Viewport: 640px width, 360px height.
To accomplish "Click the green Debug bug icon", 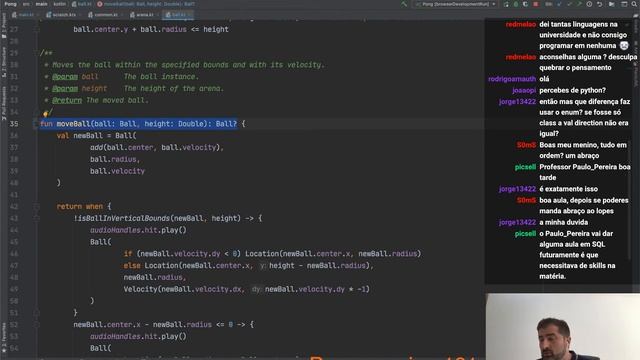I will pyautogui.click(x=516, y=4).
